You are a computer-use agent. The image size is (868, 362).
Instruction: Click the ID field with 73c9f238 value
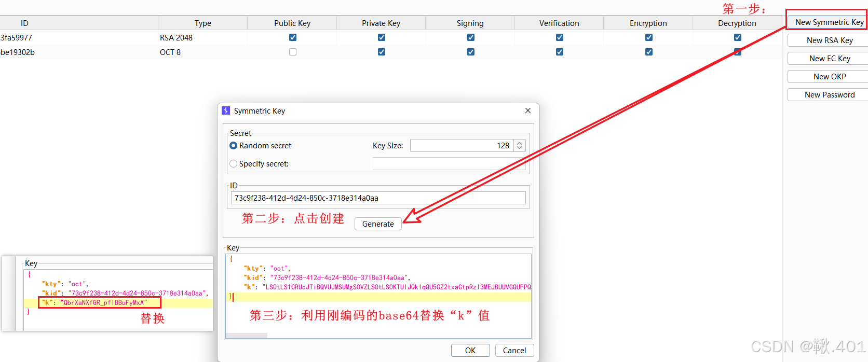click(378, 198)
